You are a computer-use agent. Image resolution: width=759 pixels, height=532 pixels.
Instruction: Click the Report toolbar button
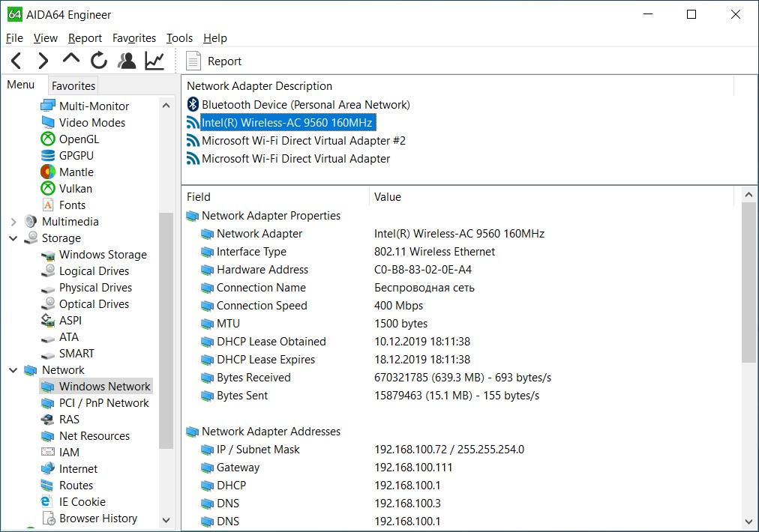(214, 61)
